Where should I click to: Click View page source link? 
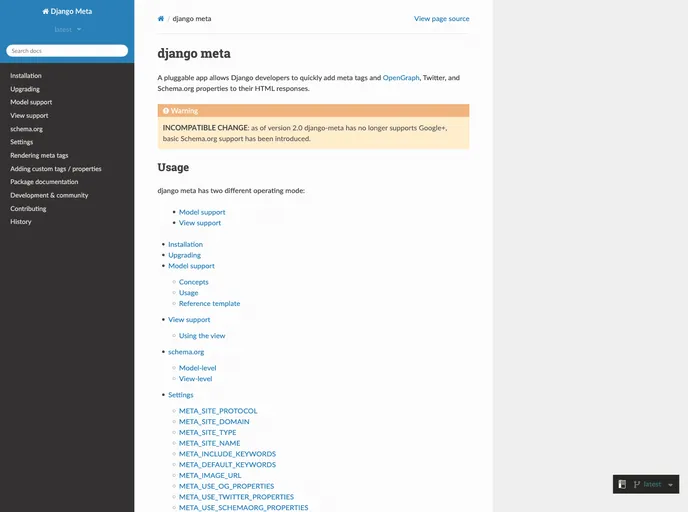441,18
